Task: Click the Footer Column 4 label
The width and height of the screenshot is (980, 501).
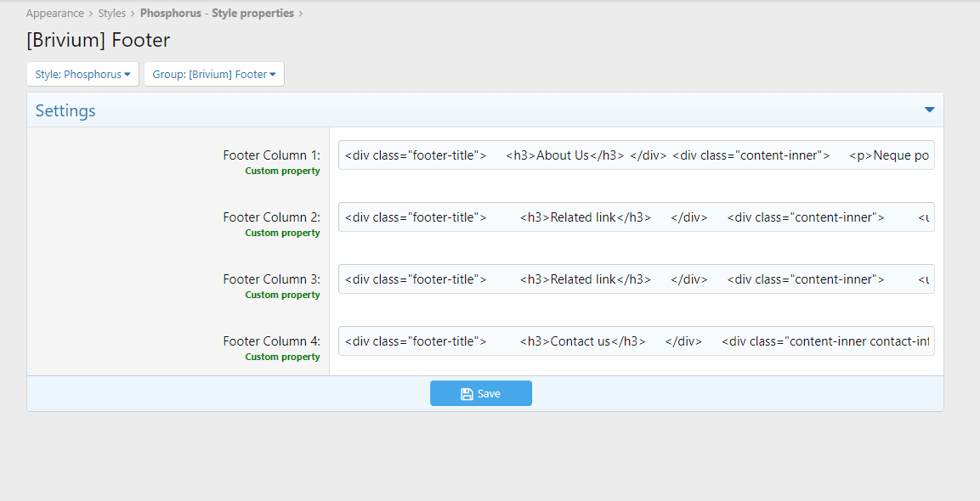Action: (x=271, y=341)
